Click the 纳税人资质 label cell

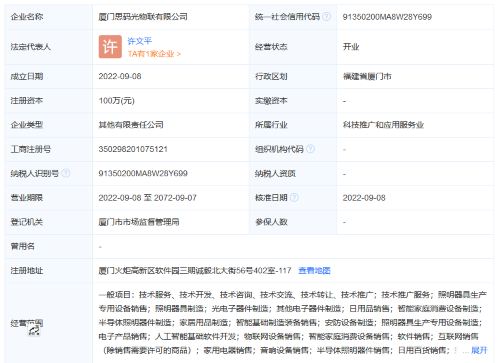[x=293, y=173]
